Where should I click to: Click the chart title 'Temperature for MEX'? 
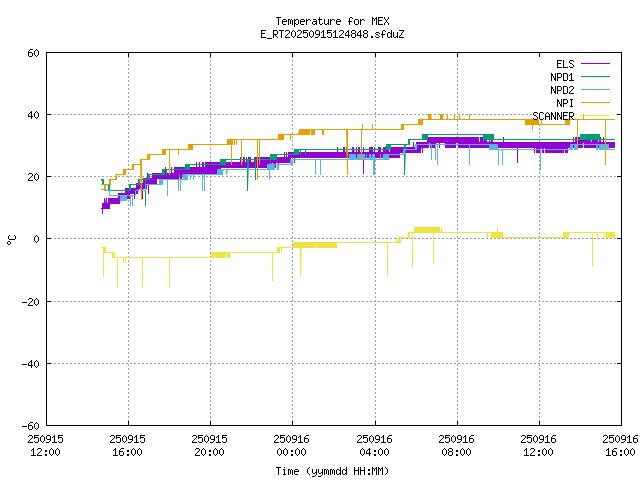click(x=332, y=21)
